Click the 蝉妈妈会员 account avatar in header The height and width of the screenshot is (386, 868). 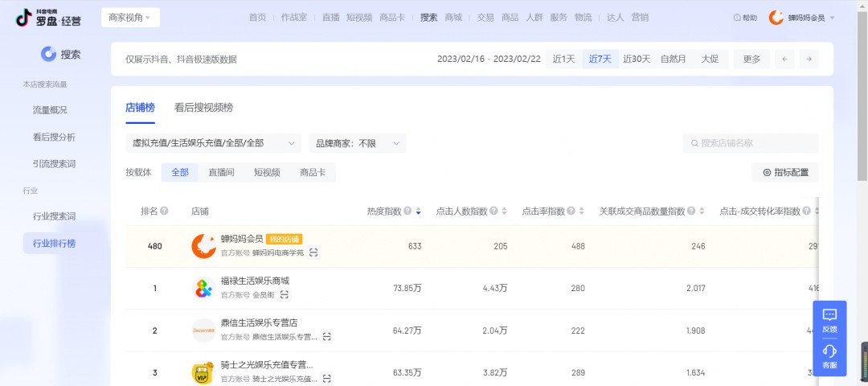[776, 18]
